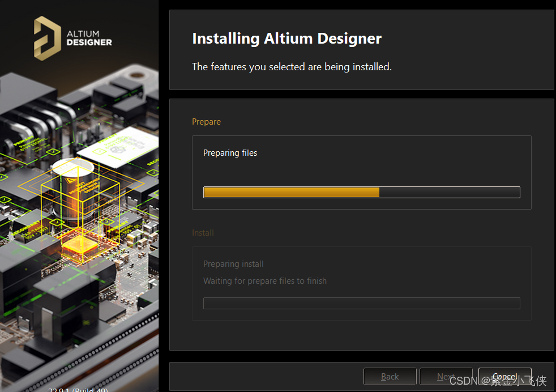Click the CSDN watermark text at bottom right
The image size is (556, 392).
tap(498, 381)
